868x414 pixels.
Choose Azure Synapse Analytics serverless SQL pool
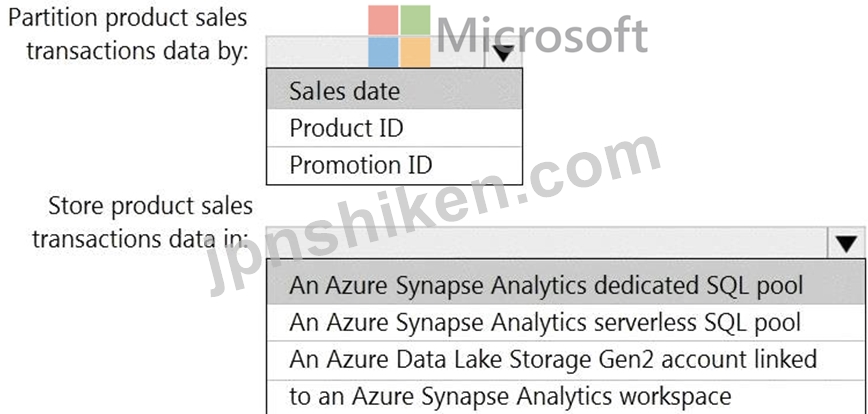click(567, 322)
